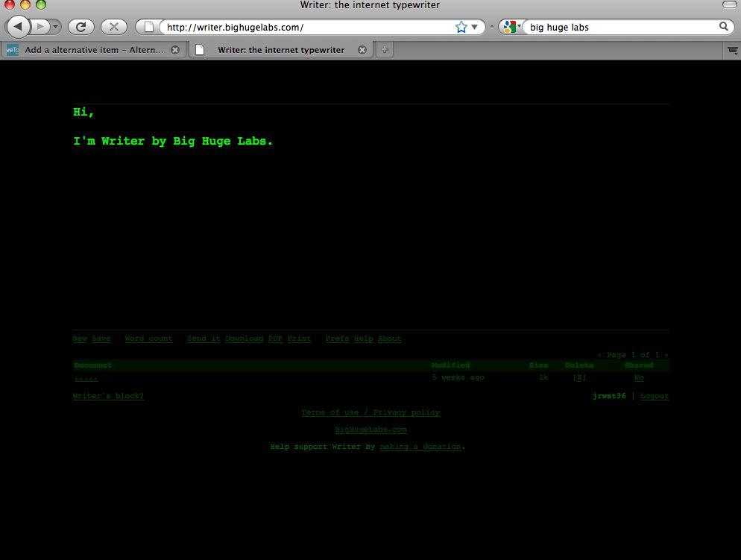Viewport: 741px width, 560px height.
Task: Open the 'Terms of use / Privacy policy' link
Action: [x=371, y=412]
